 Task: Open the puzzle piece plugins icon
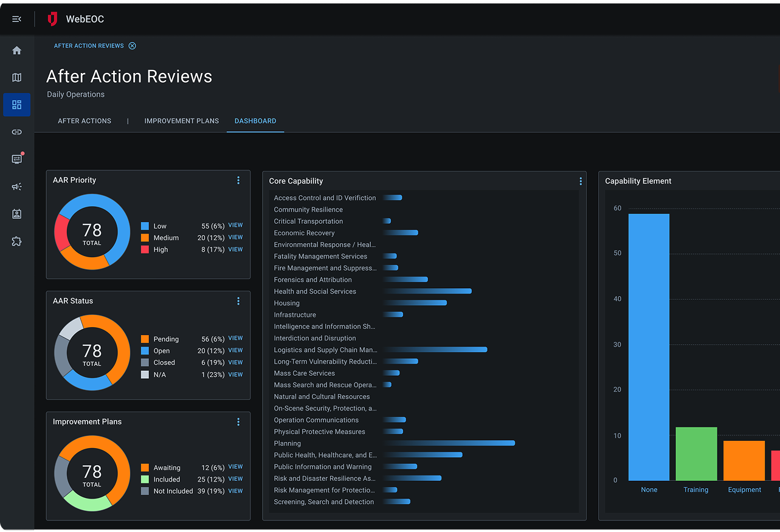click(16, 241)
